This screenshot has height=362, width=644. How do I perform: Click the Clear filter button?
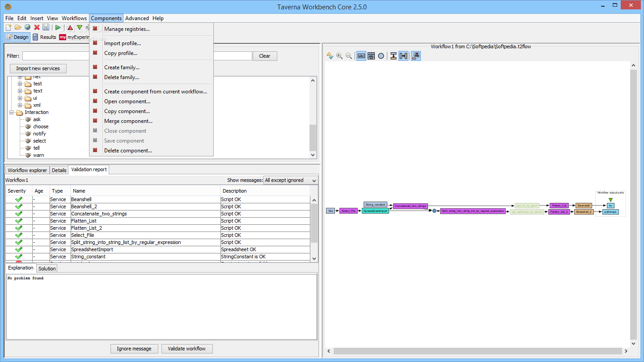[x=265, y=56]
